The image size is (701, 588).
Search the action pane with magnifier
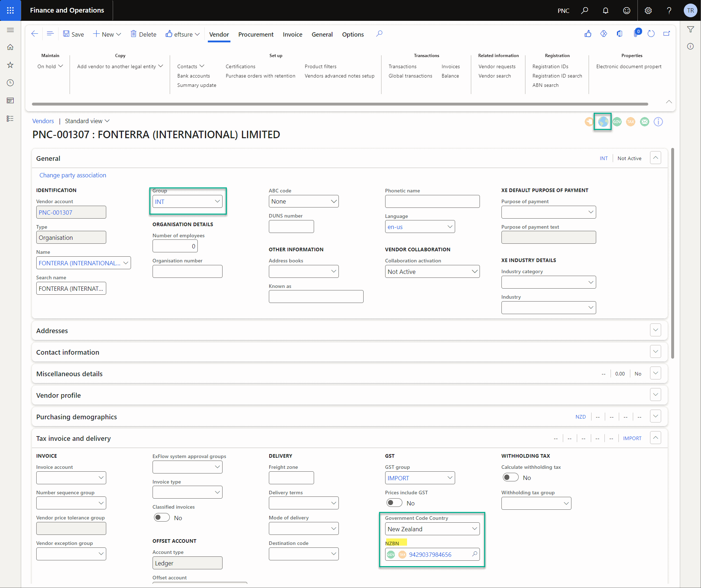(379, 34)
